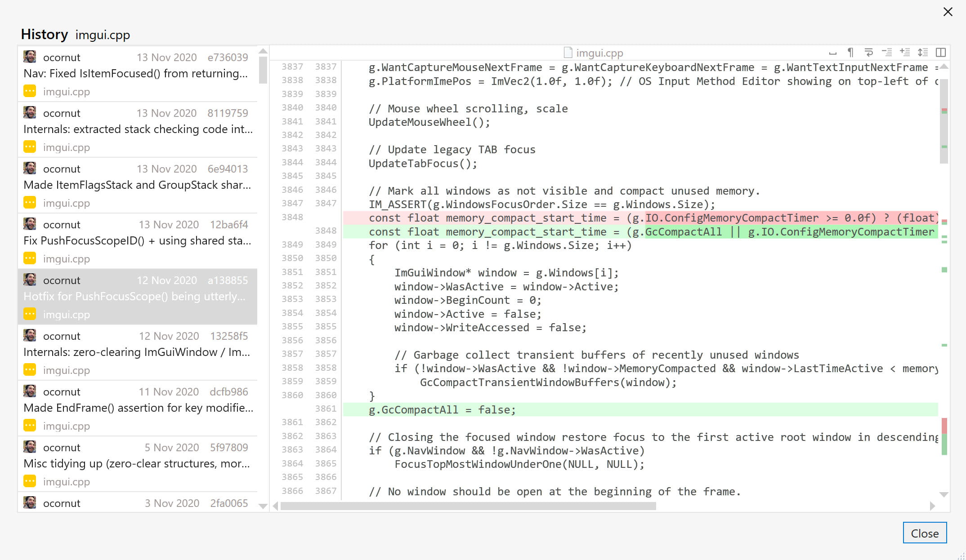Click red change marker in diff overview gutter
The image size is (966, 560).
pyautogui.click(x=944, y=425)
